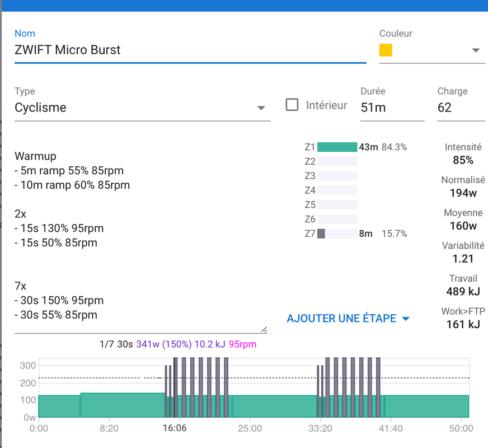Click the '- 10m ramp 60% 85rpm' line
This screenshot has height=448, width=488.
coord(72,185)
